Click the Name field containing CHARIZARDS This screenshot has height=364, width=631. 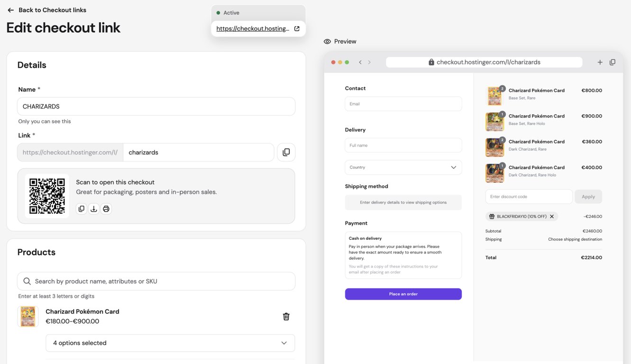(x=156, y=106)
